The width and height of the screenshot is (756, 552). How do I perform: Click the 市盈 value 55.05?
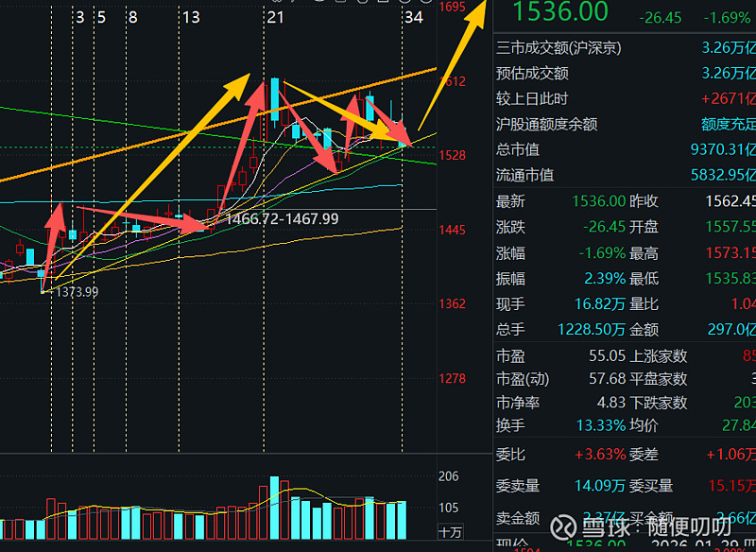click(x=607, y=355)
